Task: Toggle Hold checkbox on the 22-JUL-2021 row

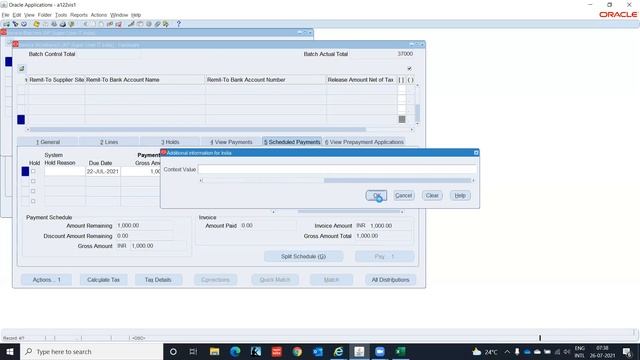Action: [x=33, y=171]
